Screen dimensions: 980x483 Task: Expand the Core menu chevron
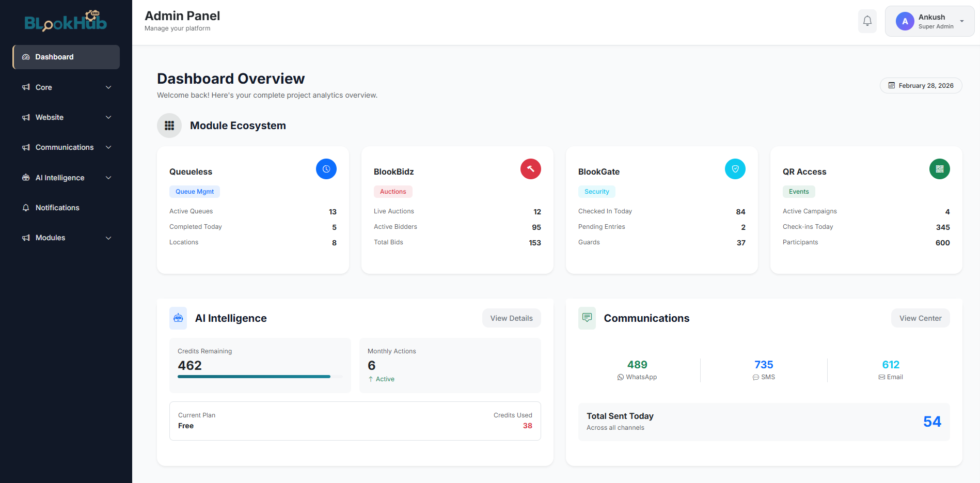[x=108, y=87]
